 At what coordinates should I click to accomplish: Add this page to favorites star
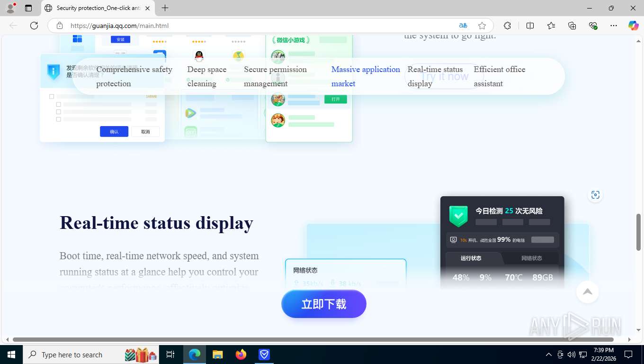(482, 26)
